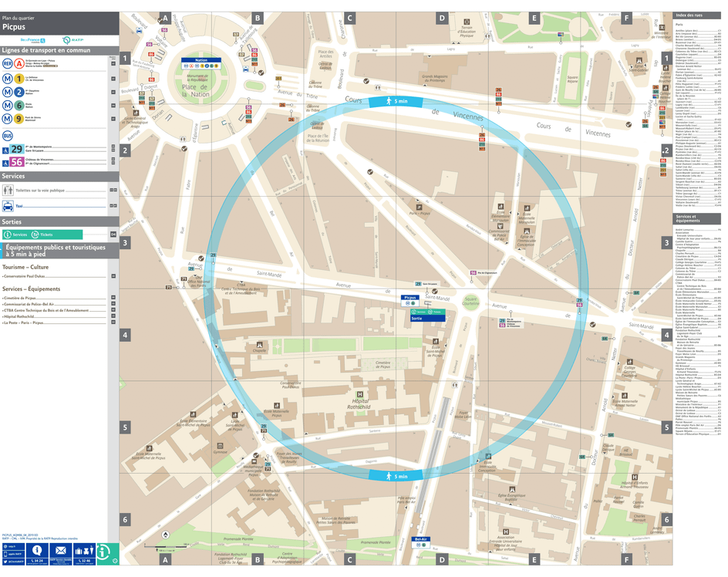Click the RATP logo atop the sidebar

click(73, 40)
